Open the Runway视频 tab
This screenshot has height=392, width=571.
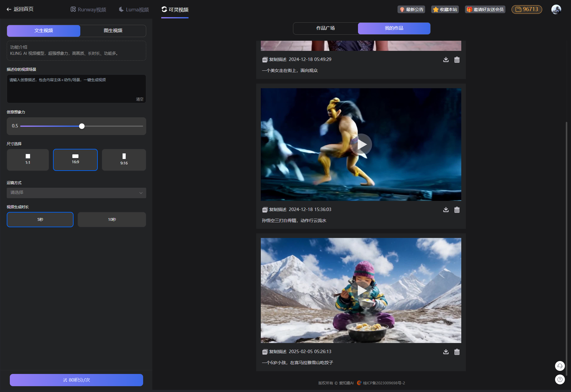[x=88, y=9]
